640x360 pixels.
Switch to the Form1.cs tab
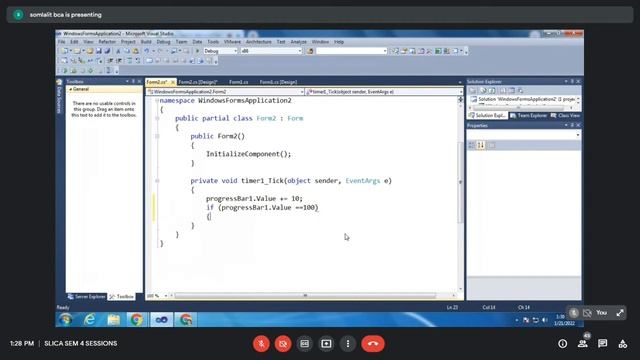pos(238,82)
